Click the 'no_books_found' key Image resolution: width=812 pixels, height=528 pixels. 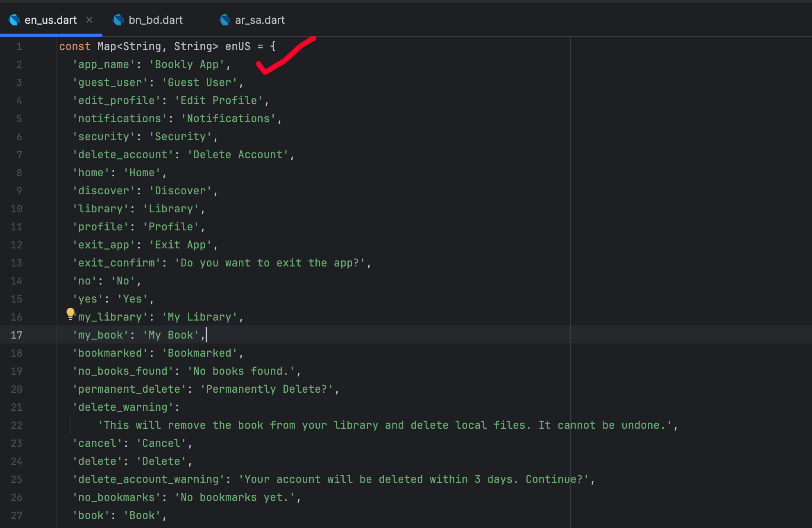point(123,371)
